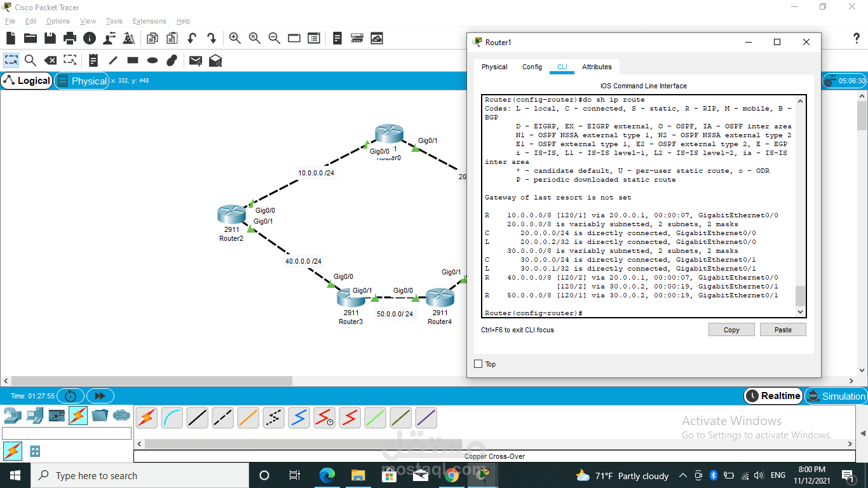This screenshot has height=488, width=868.
Task: Select the Delete tool
Action: click(50, 60)
